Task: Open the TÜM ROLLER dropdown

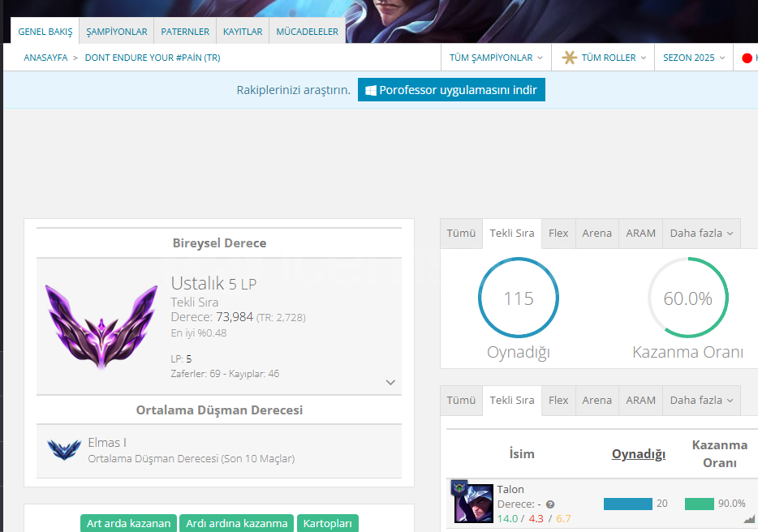Action: tap(603, 58)
